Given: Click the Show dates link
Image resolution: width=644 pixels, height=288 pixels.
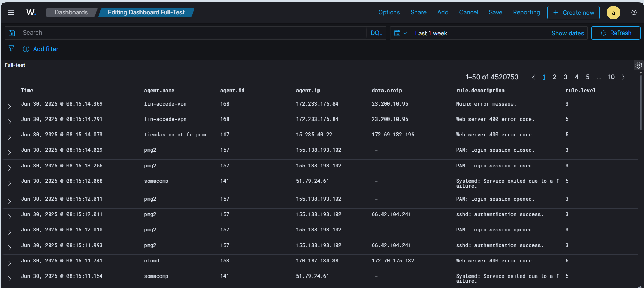Looking at the screenshot, I should pos(567,33).
